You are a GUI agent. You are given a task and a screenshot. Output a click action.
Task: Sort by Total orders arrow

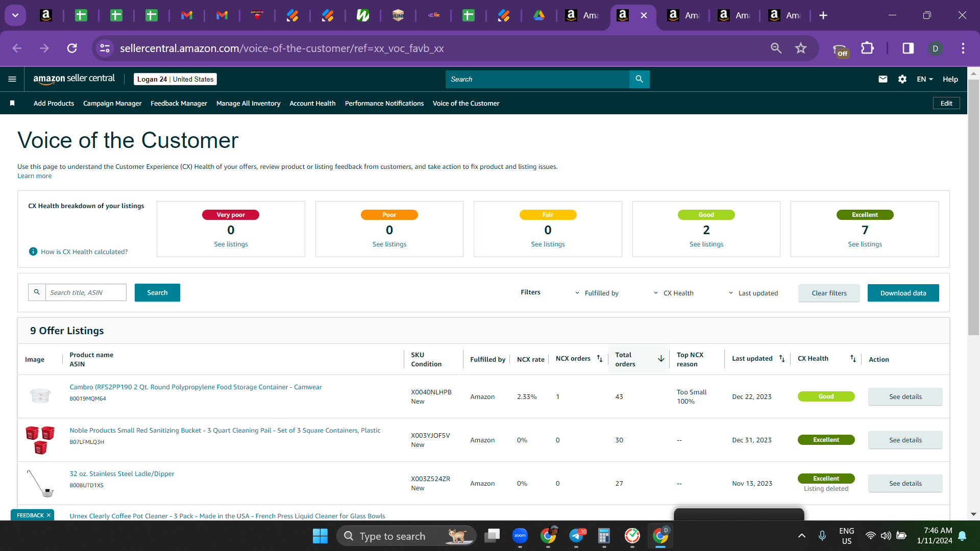point(661,359)
